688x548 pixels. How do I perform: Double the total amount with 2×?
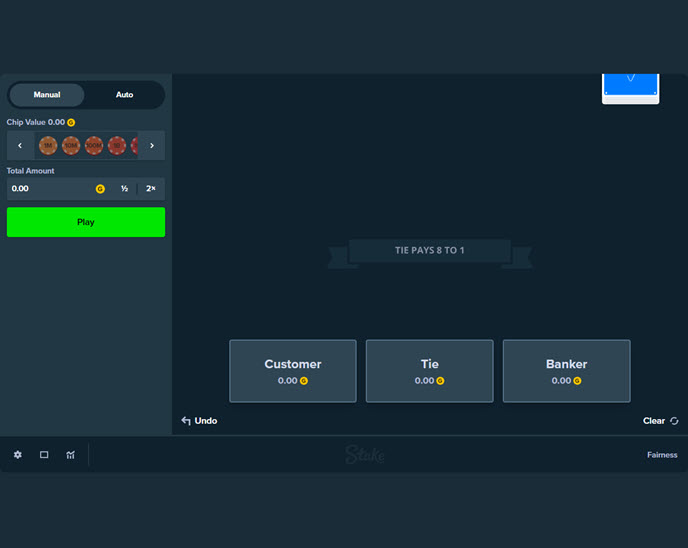151,188
